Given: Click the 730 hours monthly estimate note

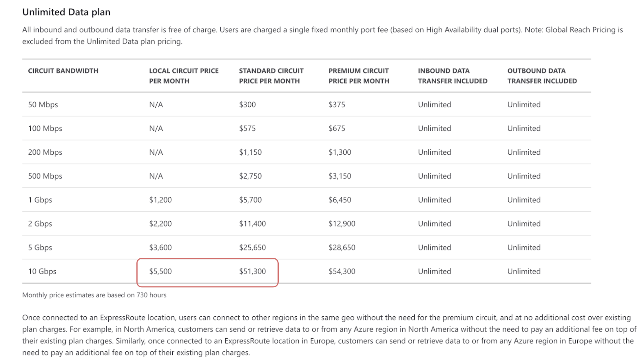Looking at the screenshot, I should [94, 295].
